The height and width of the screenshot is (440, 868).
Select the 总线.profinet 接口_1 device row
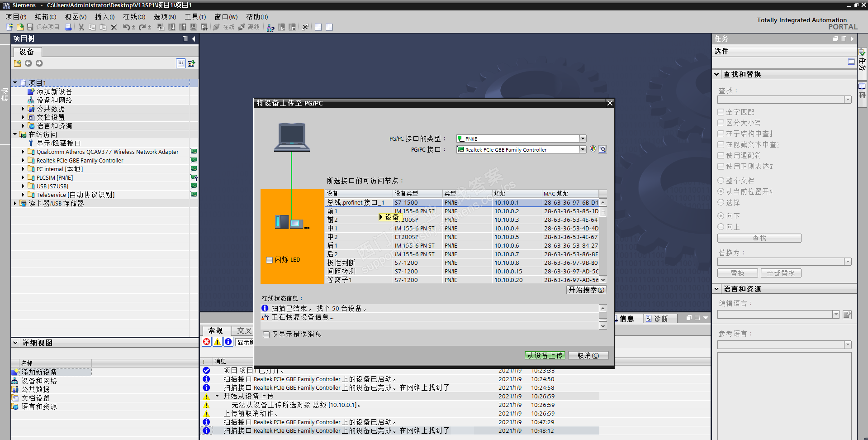[462, 202]
